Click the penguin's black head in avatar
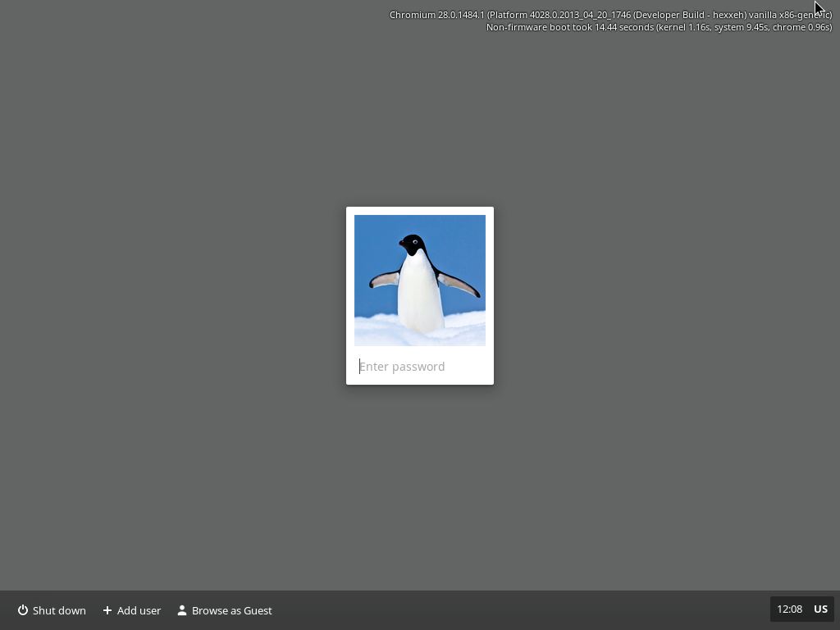The width and height of the screenshot is (840, 630). (413, 244)
